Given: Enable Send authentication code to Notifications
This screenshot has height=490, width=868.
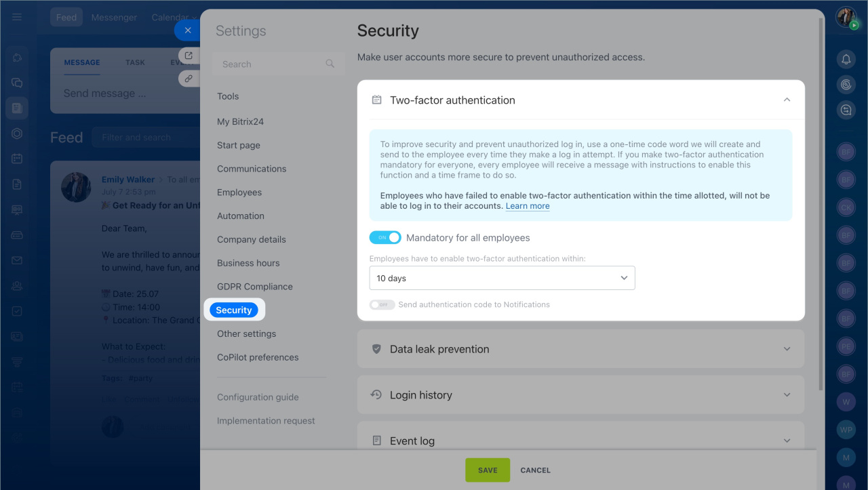Looking at the screenshot, I should tap(382, 305).
